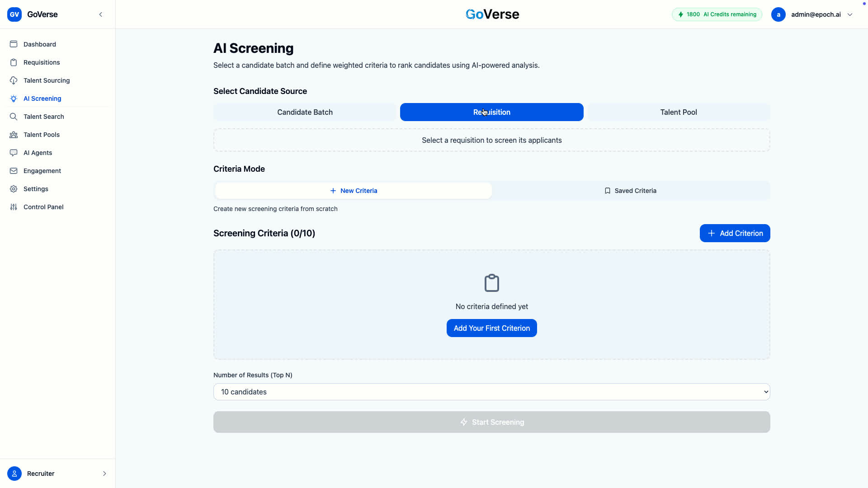This screenshot has height=488, width=868.
Task: Switch to New Criteria mode
Action: (x=354, y=191)
